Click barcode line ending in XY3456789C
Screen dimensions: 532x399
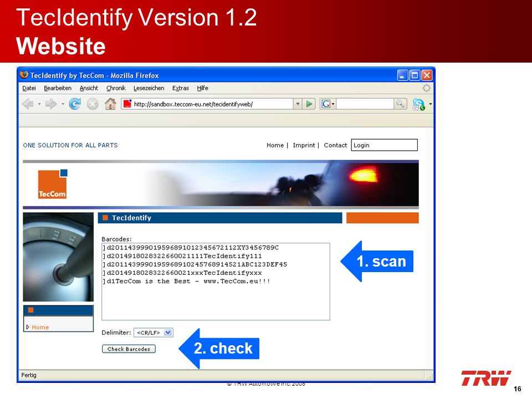click(x=191, y=248)
